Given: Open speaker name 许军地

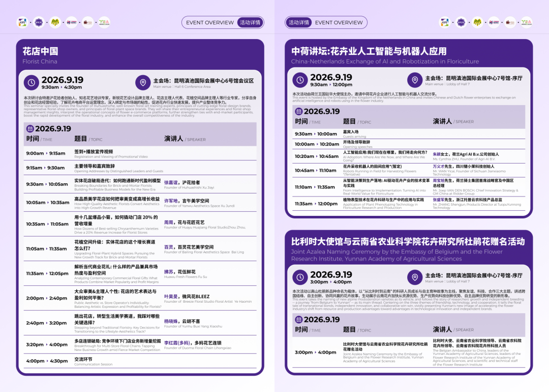Looking at the screenshot, I should coord(171,201).
